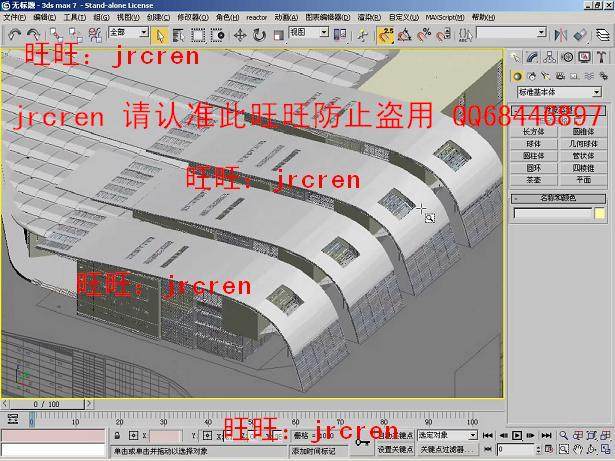Open the 标准基本体 object type dropdown
This screenshot has height=461, width=615.
click(x=559, y=92)
